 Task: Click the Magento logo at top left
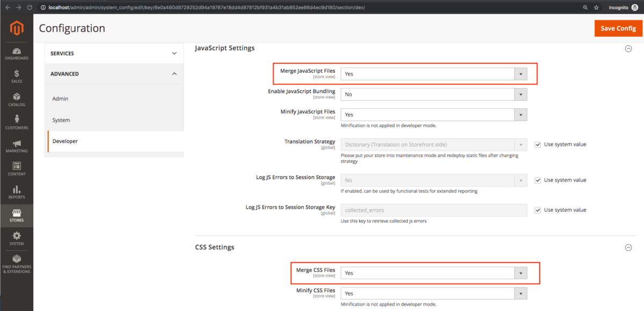coord(17,28)
